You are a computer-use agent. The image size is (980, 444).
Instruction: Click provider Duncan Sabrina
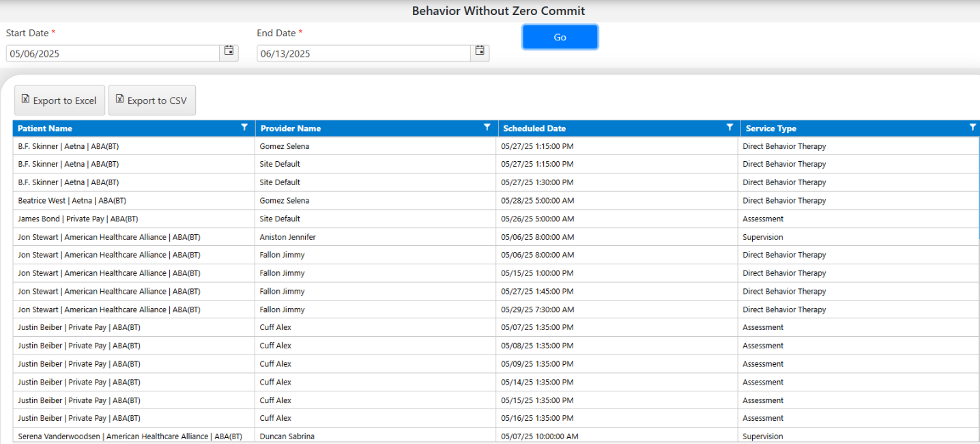click(287, 436)
